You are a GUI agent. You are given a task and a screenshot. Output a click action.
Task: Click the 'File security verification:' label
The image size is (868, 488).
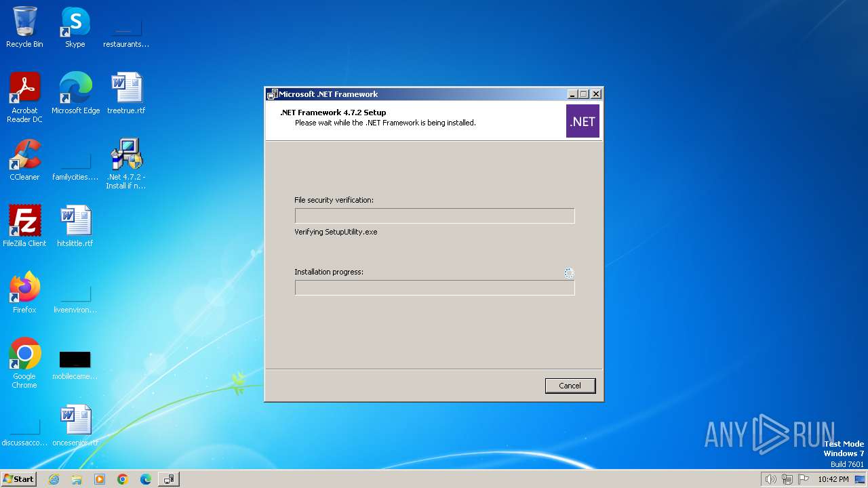click(334, 200)
